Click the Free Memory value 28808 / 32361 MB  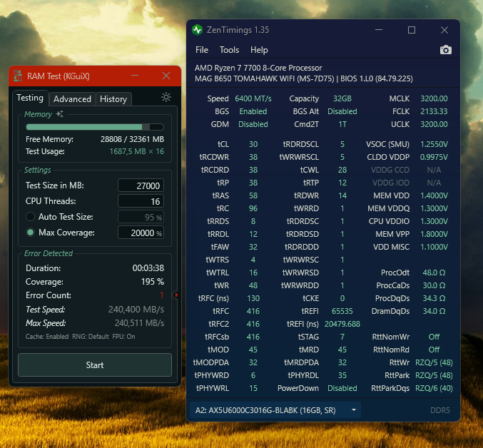tap(132, 140)
